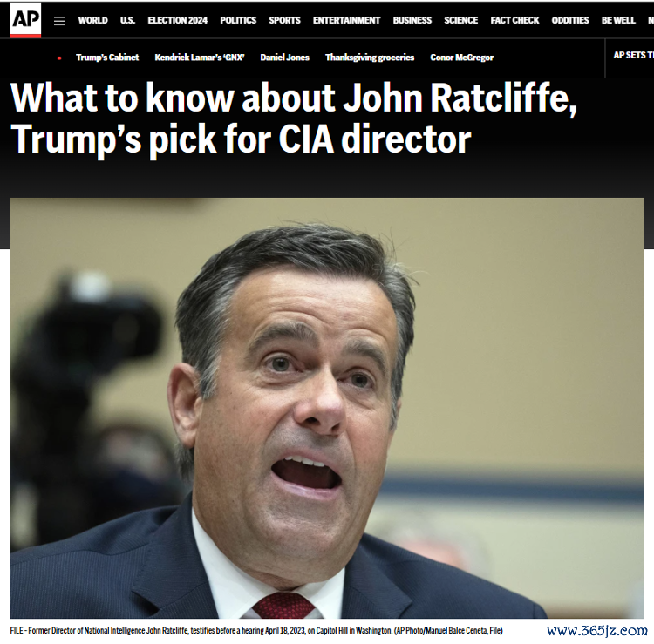Open the Business section
Screen dimensions: 654x644
click(x=412, y=20)
